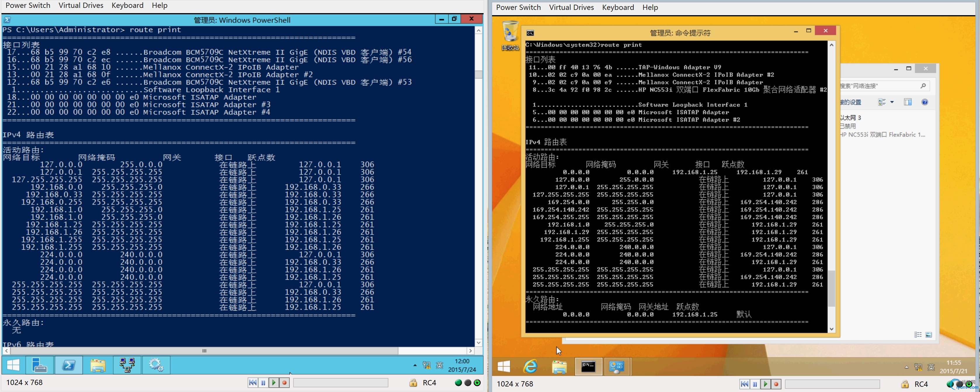Click Start button on left server taskbar
Viewport: 980px width, 392px height.
(x=13, y=365)
